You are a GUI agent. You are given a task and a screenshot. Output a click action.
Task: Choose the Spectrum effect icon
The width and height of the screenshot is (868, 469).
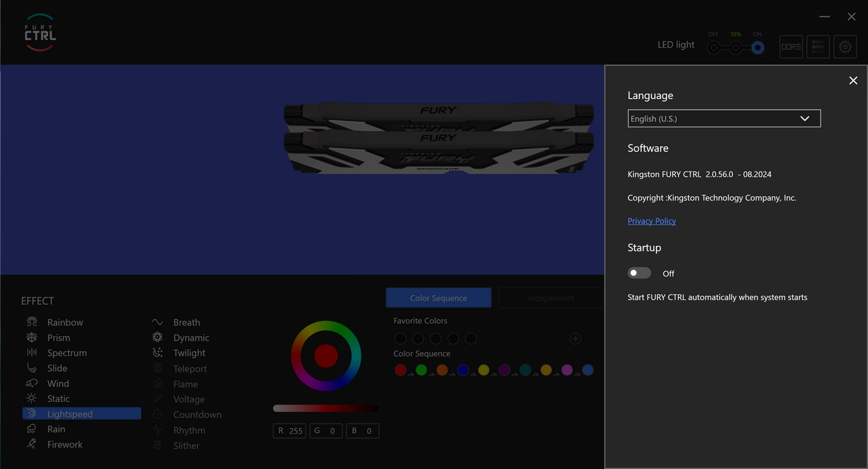coord(32,352)
